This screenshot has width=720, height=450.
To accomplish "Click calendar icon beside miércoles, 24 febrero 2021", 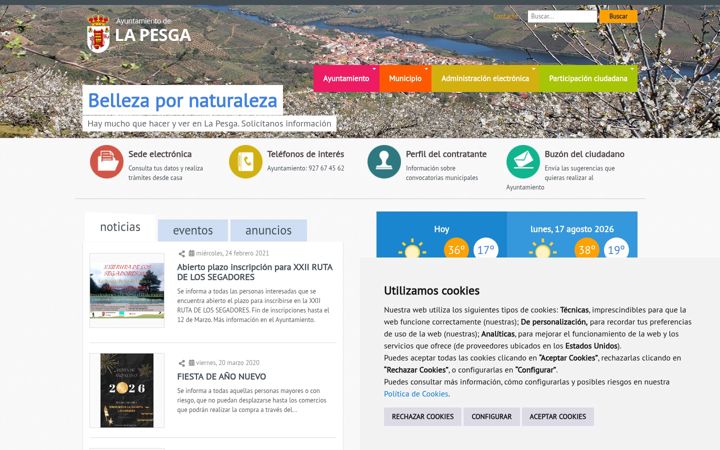I will coord(191,253).
